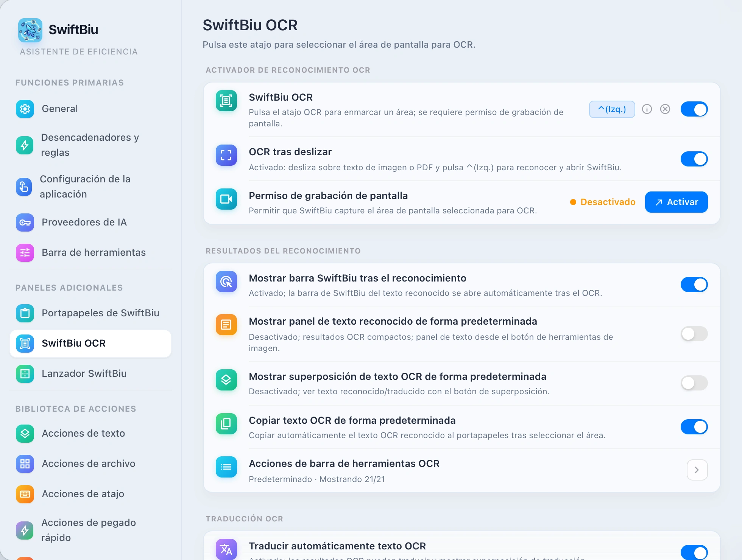Viewport: 742px width, 560px height.
Task: Open Proveedores de IA section
Action: click(x=90, y=222)
